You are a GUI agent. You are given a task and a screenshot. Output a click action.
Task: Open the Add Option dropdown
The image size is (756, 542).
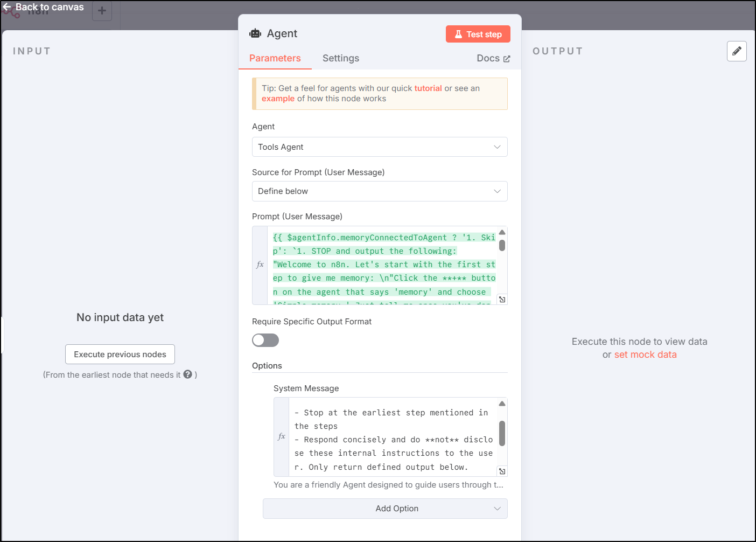(385, 509)
